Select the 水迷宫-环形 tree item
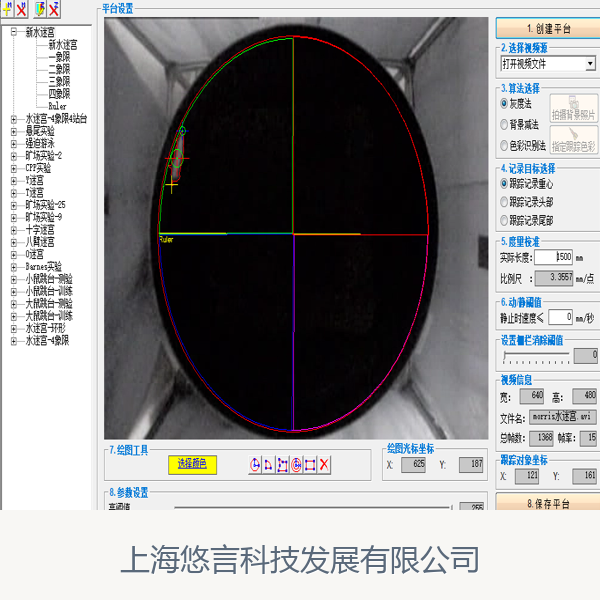Image resolution: width=600 pixels, height=600 pixels. coord(45,328)
